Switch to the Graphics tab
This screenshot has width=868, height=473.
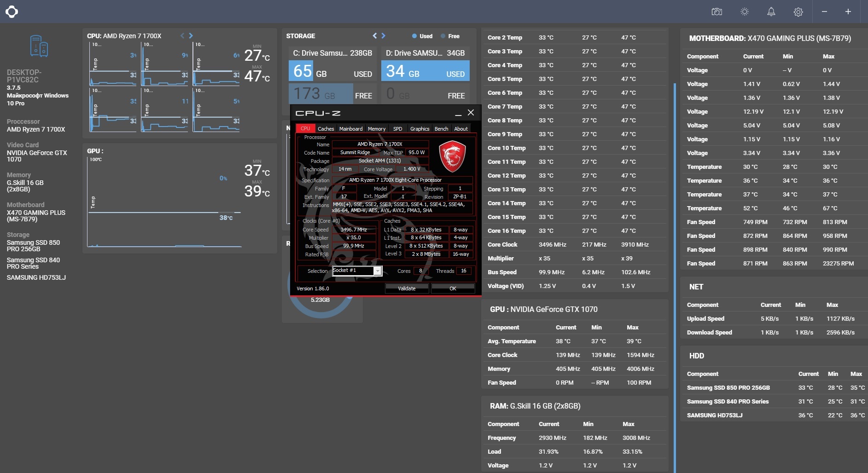point(419,129)
